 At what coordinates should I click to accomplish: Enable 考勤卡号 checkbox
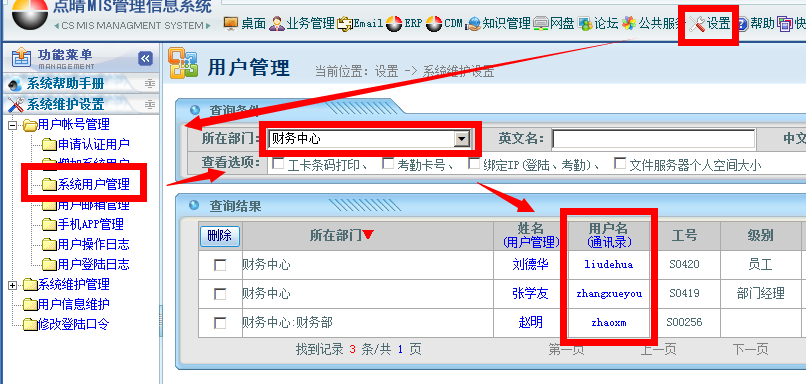(x=389, y=163)
